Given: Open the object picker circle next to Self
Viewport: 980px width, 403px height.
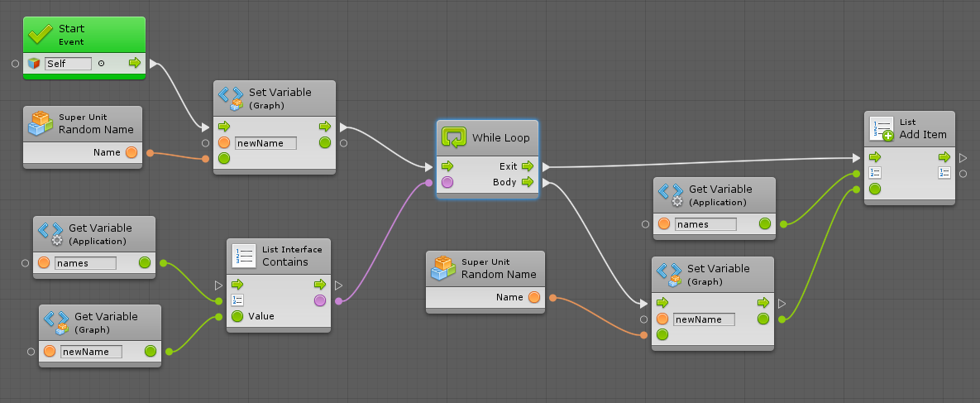Looking at the screenshot, I should [101, 63].
